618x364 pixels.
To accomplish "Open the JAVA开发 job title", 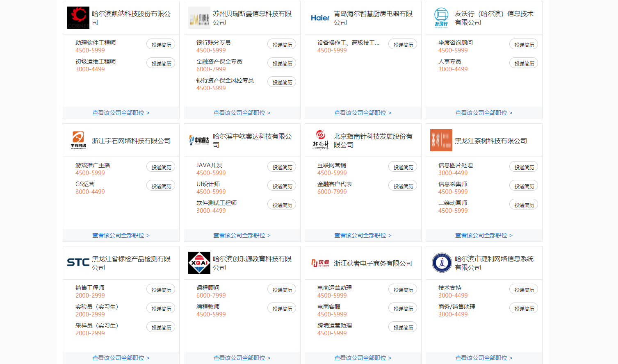I will 209,165.
